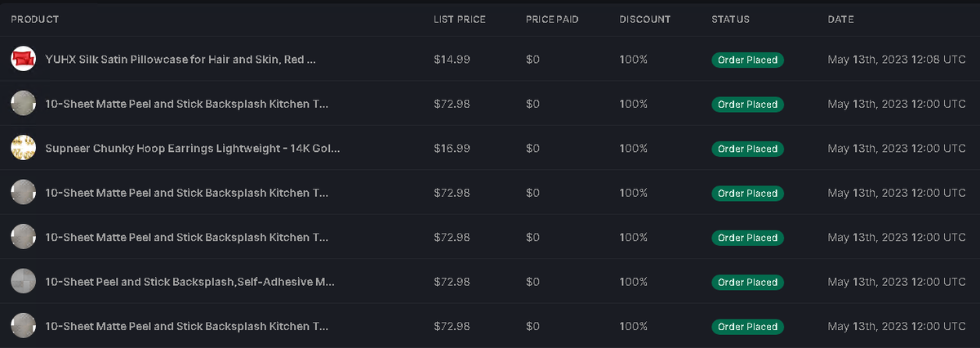The width and height of the screenshot is (980, 348).
Task: Open the red pillowcase product thumbnail
Action: pyautogui.click(x=22, y=59)
